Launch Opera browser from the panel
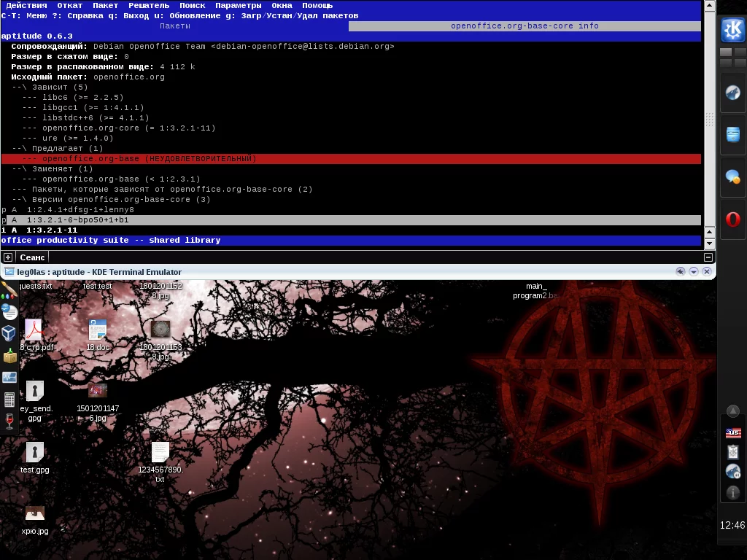 point(732,219)
